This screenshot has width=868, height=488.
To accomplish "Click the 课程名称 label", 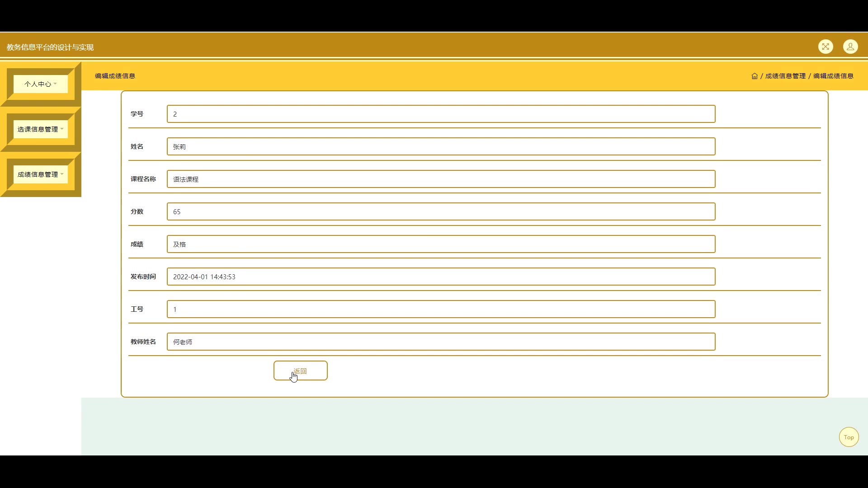I will click(x=143, y=179).
